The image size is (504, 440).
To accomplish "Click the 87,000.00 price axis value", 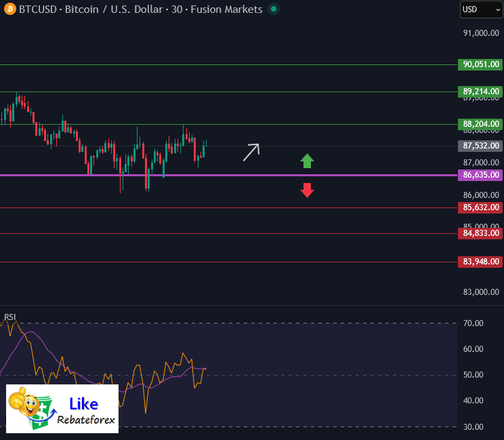I will (x=481, y=163).
